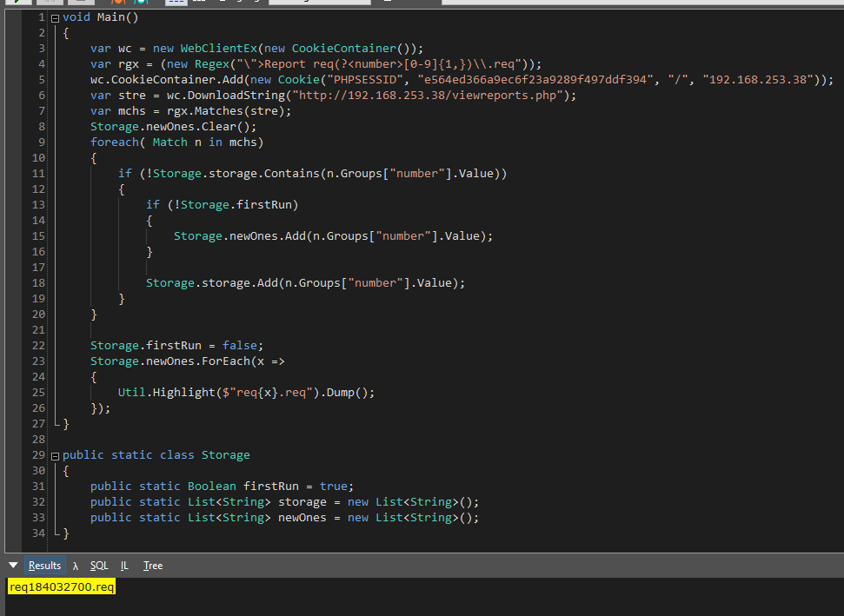Collapse the results panel with the triangle arrow
The width and height of the screenshot is (844, 616).
(x=13, y=566)
